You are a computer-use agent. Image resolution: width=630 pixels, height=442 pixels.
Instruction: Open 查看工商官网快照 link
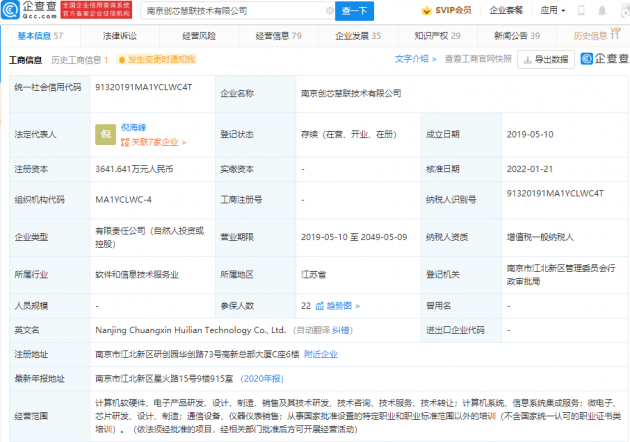pyautogui.click(x=478, y=59)
